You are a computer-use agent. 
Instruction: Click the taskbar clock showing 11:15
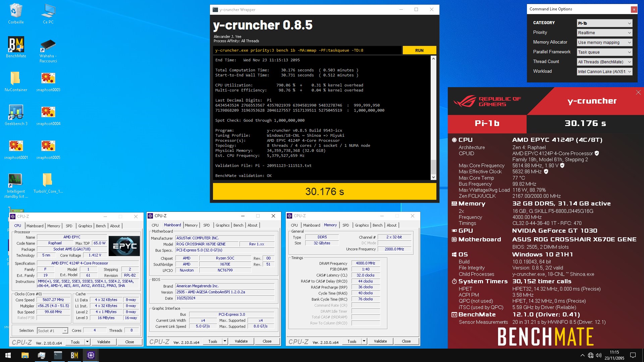[614, 355]
